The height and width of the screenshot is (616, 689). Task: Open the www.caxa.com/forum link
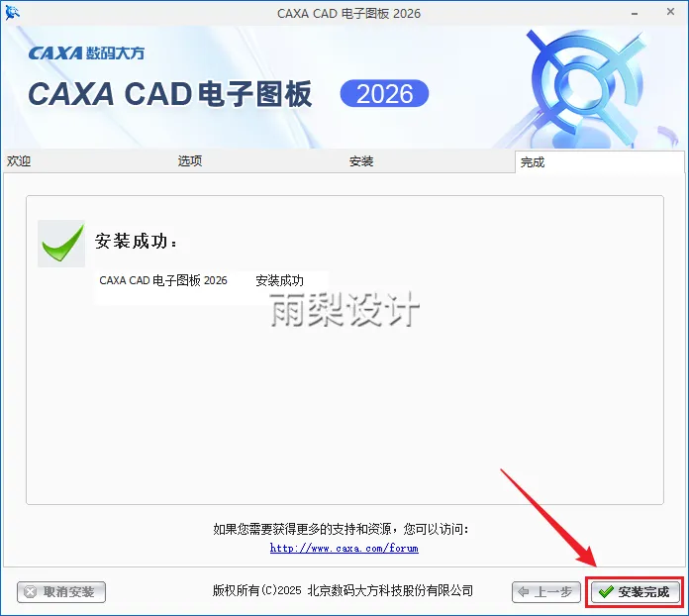click(x=344, y=548)
